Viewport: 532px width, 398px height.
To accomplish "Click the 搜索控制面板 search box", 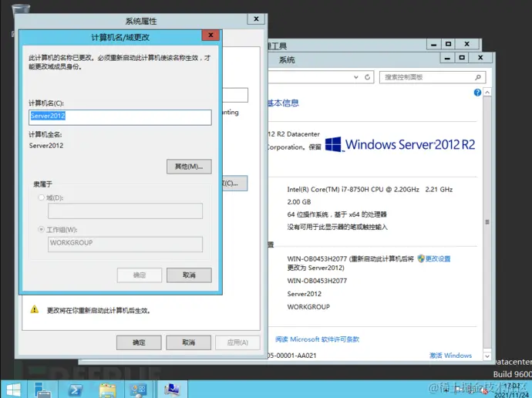I will click(x=433, y=77).
